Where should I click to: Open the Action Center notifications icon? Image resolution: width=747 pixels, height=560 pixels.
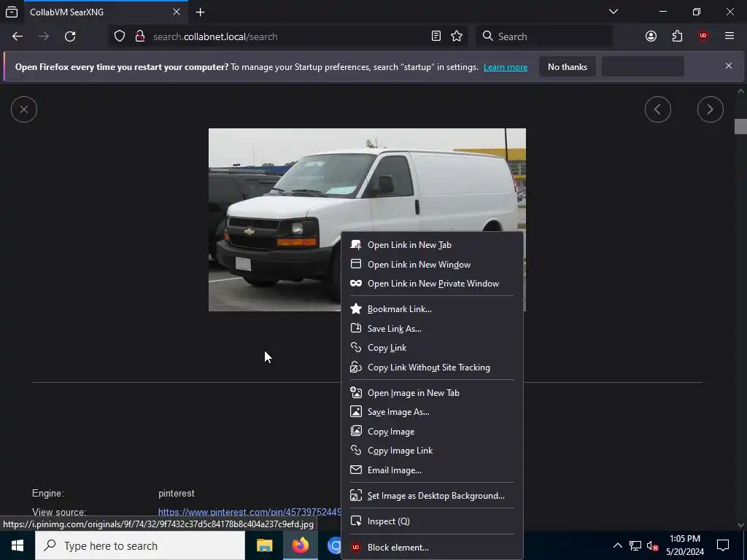723,545
